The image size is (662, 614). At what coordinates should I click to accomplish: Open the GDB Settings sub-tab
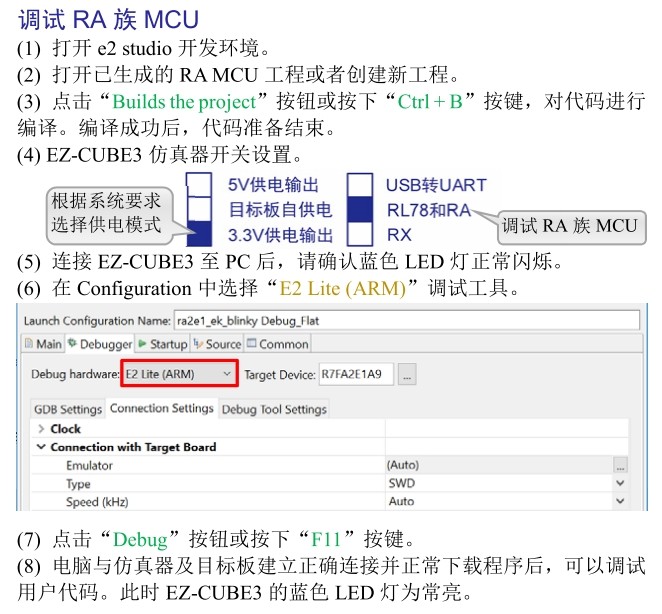tap(68, 409)
